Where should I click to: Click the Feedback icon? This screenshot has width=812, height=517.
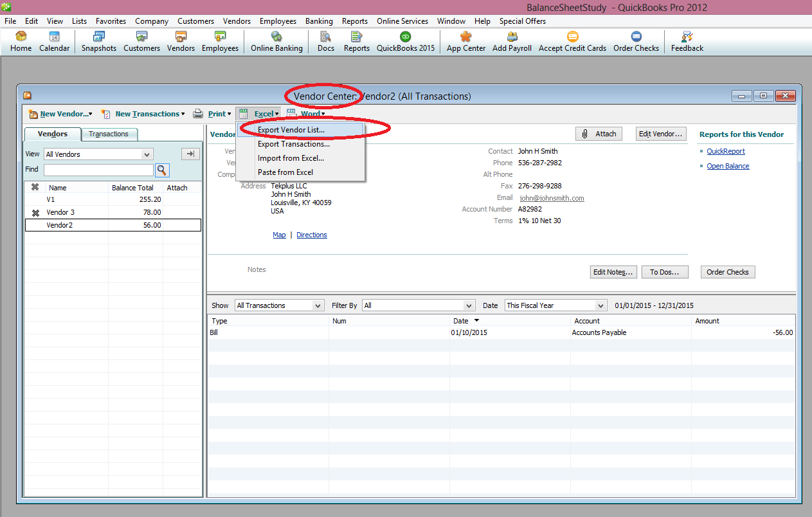click(685, 41)
